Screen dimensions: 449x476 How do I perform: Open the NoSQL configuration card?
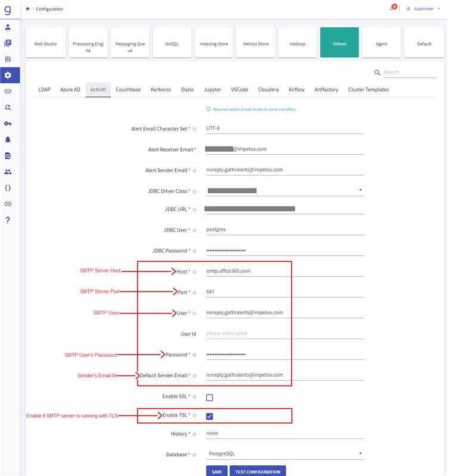172,42
